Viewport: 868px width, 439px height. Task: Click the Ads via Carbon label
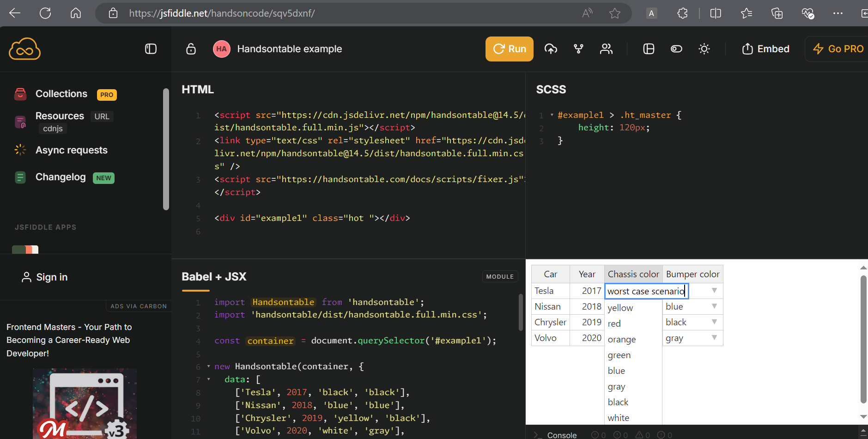click(x=139, y=306)
